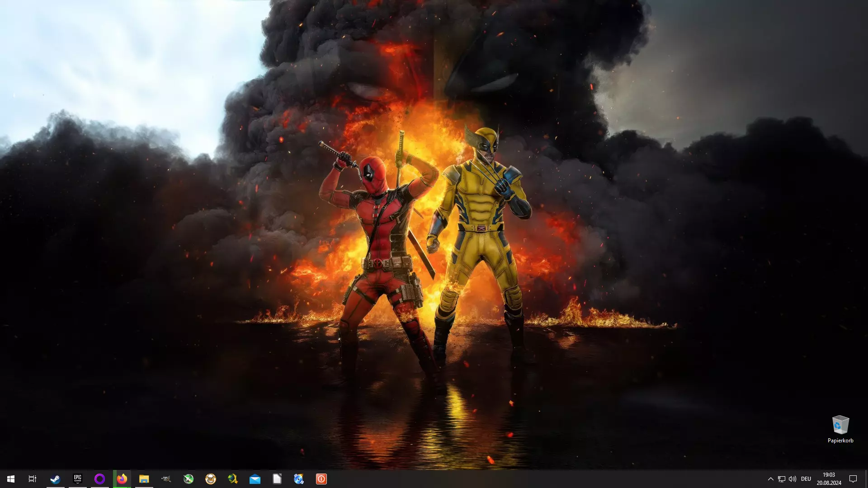Open Task View on the taskbar
868x488 pixels.
coord(33,479)
